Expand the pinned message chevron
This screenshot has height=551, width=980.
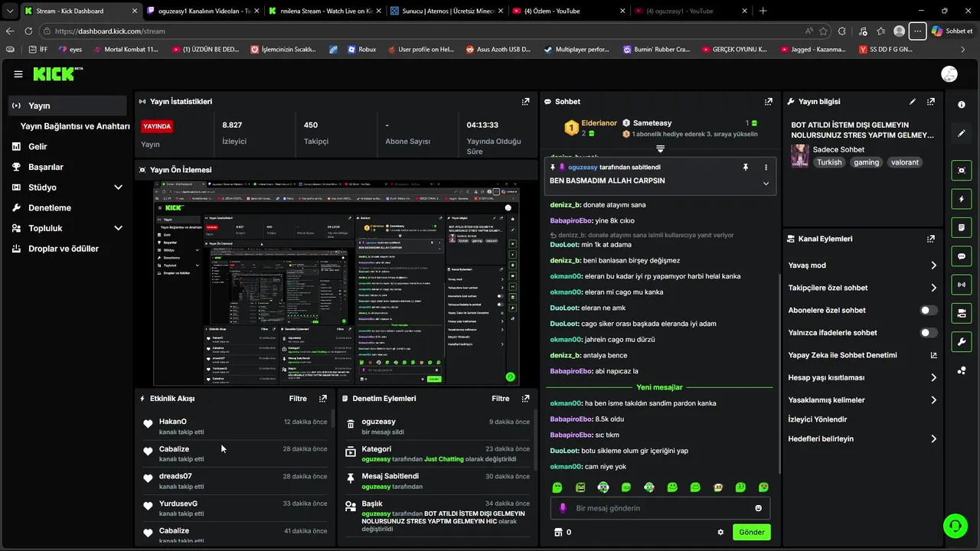pos(766,184)
